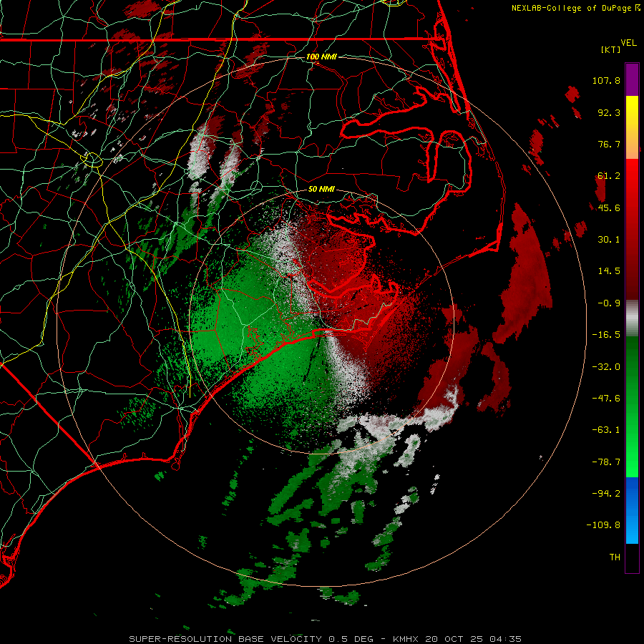This screenshot has height=644, width=644.
Task: Click the 14.5 scale value
Action: tap(609, 271)
